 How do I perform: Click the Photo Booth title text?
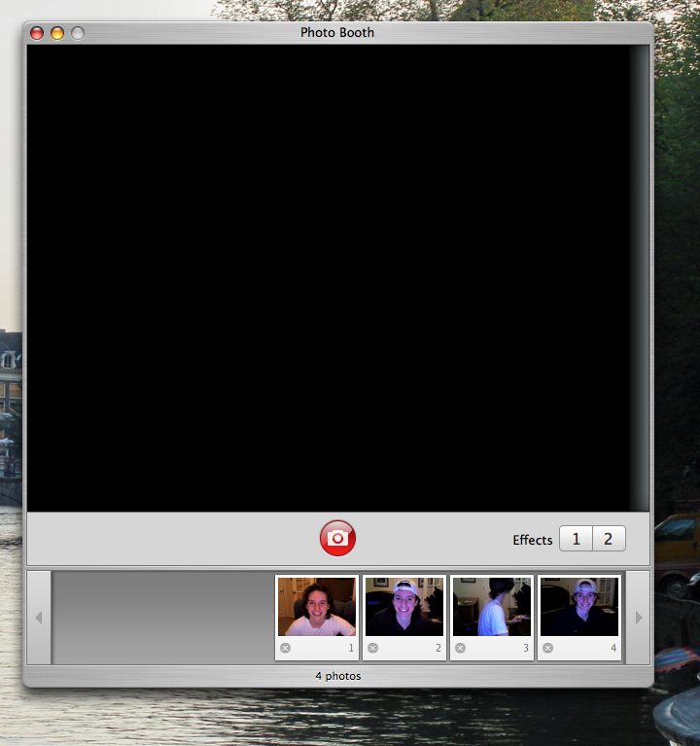tap(337, 32)
